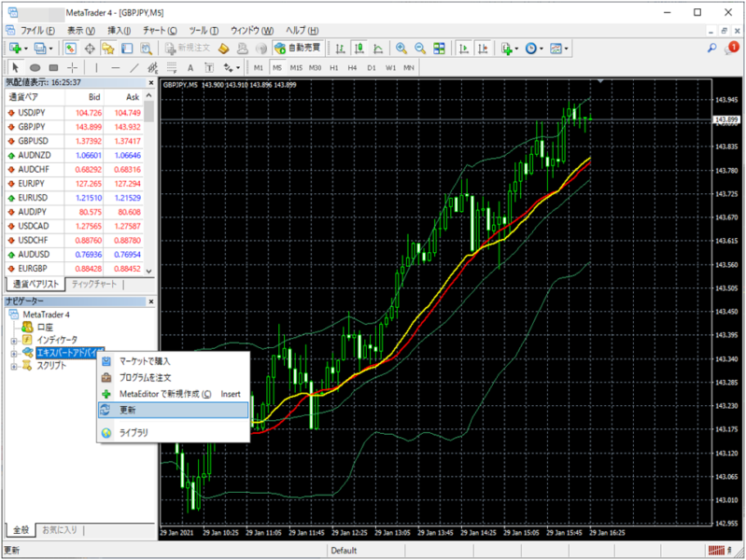Select the text A tool

(190, 67)
